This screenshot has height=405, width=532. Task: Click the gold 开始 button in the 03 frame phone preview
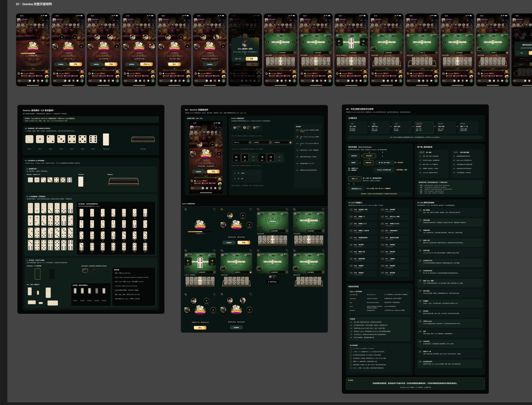[x=213, y=172]
